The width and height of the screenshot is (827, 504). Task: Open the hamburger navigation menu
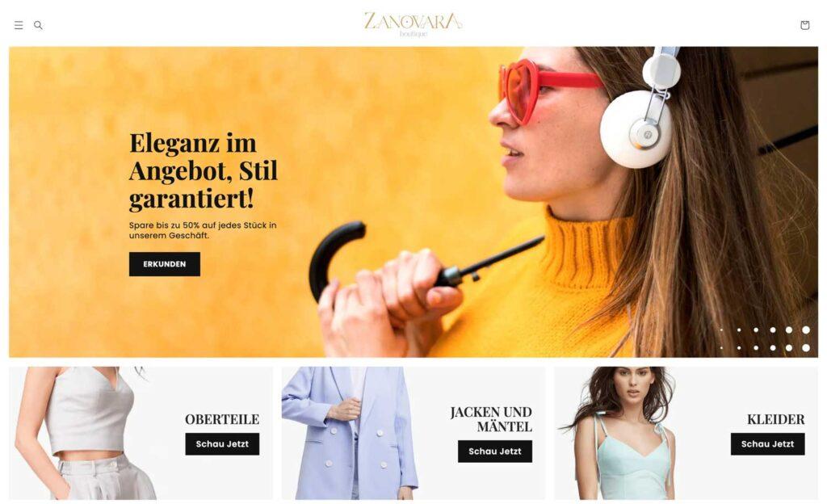tap(19, 25)
